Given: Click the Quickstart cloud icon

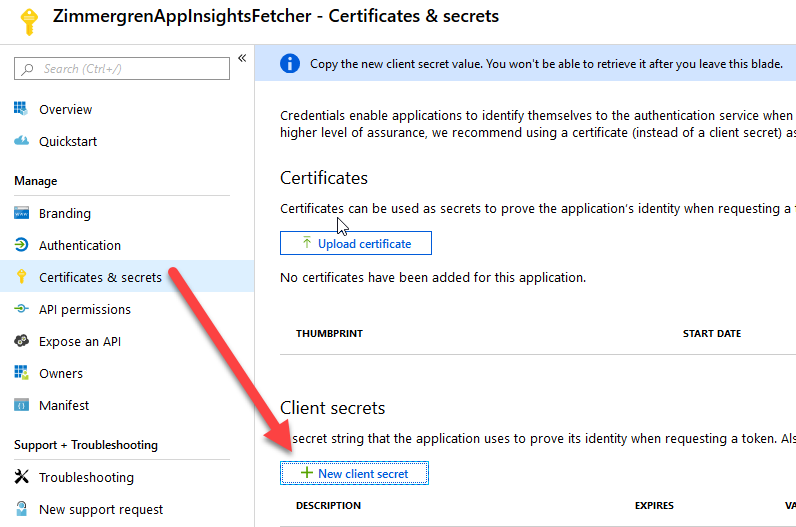Looking at the screenshot, I should tap(21, 141).
